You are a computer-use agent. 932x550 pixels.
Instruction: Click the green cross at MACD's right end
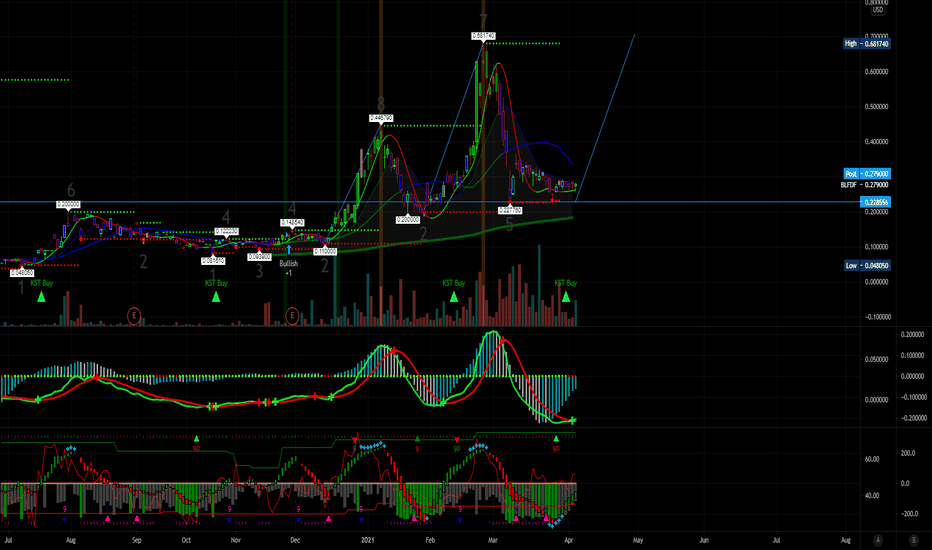pos(573,420)
